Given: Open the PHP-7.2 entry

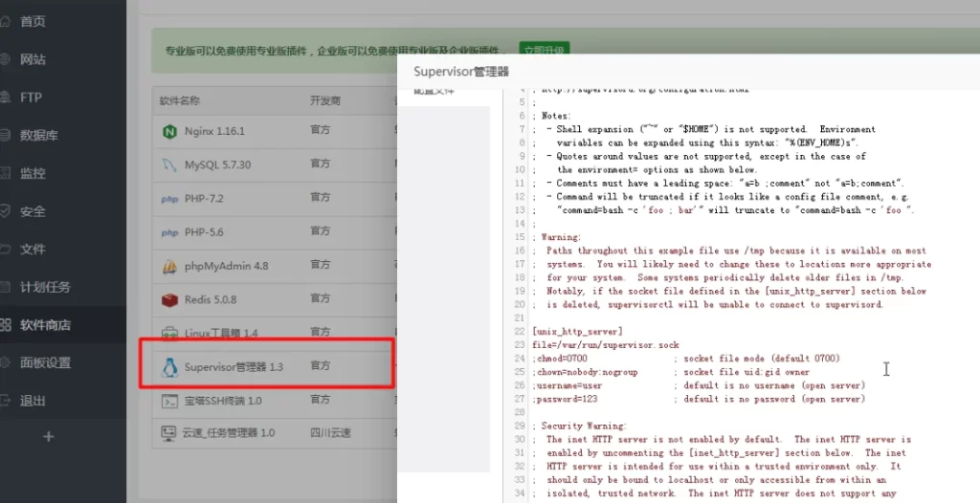Looking at the screenshot, I should [204, 199].
